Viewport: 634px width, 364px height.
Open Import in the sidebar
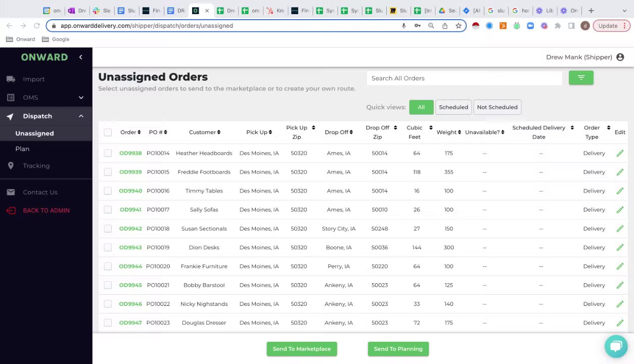pos(33,79)
